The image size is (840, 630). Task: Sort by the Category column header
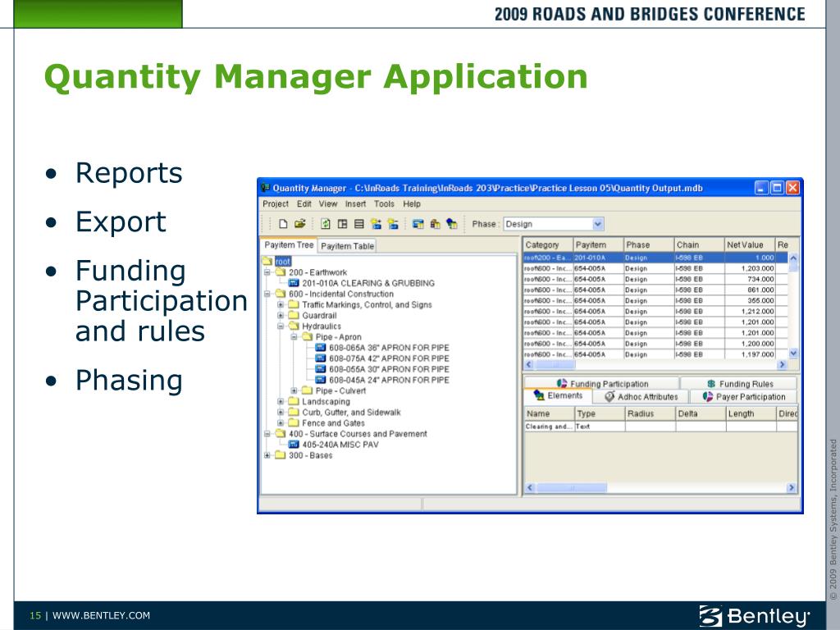coord(548,244)
